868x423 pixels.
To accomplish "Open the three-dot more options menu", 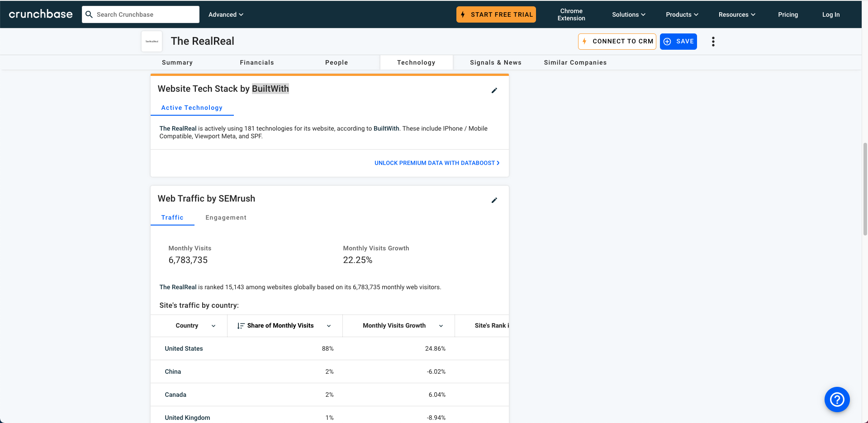I will point(713,42).
